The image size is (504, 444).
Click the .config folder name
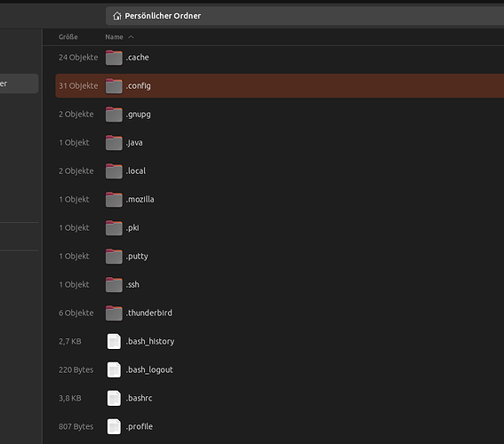click(x=138, y=86)
